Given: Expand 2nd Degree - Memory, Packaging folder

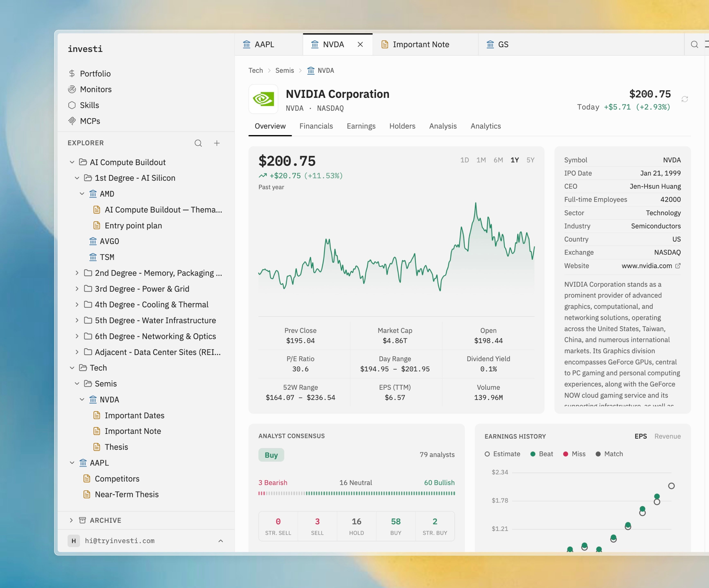Looking at the screenshot, I should (77, 273).
